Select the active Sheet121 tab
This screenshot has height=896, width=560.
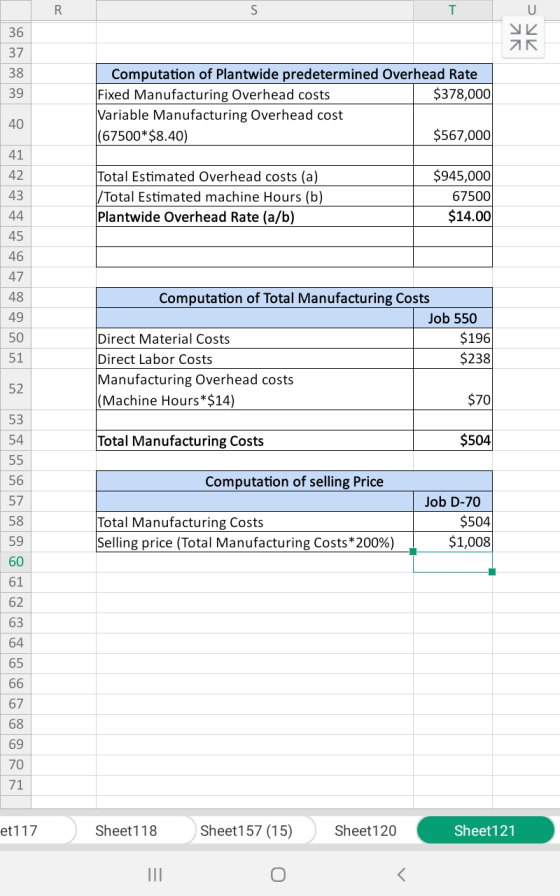click(485, 830)
